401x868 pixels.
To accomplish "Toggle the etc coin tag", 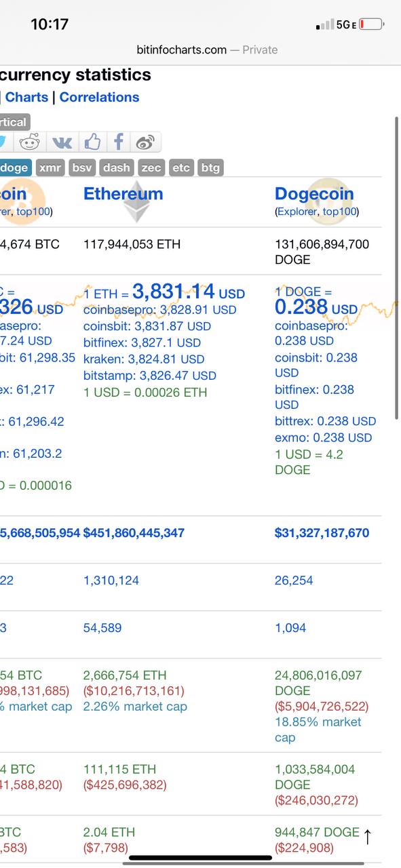I will coord(181,167).
